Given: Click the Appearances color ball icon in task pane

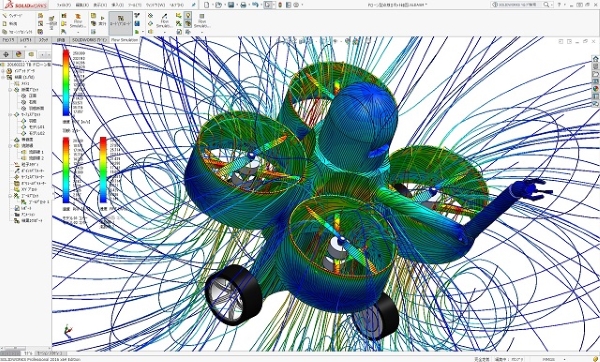Looking at the screenshot, I should point(595,88).
